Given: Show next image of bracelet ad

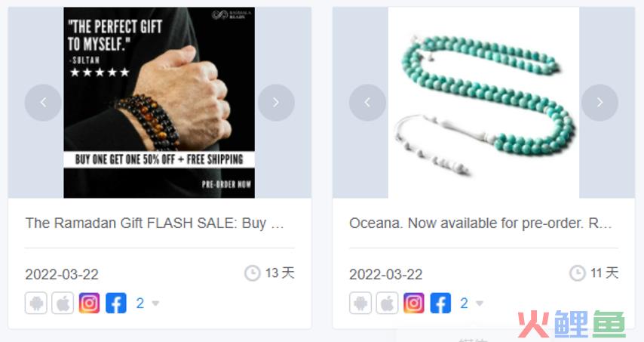Looking at the screenshot, I should coord(276,103).
